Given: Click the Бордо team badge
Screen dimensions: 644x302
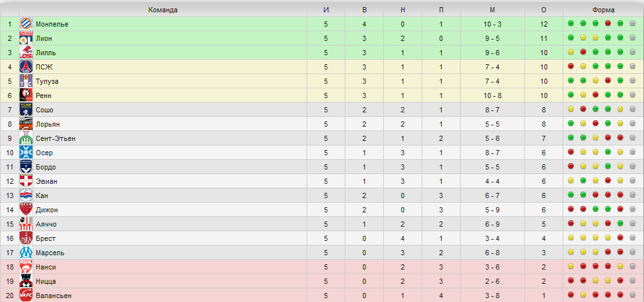Looking at the screenshot, I should [x=26, y=167].
